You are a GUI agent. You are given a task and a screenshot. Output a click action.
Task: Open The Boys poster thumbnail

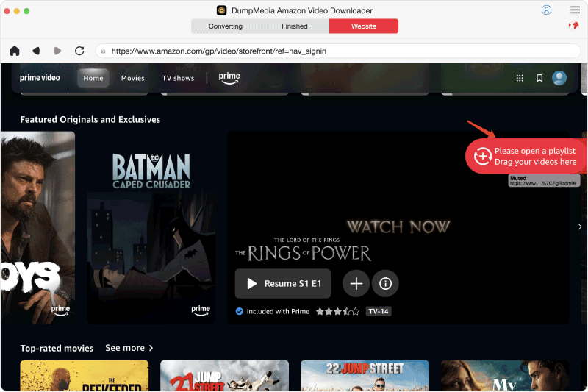pyautogui.click(x=37, y=228)
